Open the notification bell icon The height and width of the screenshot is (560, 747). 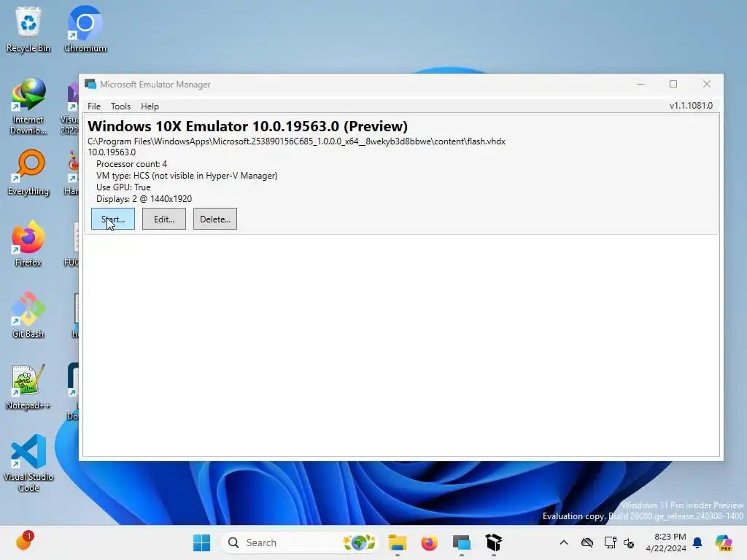tap(697, 542)
